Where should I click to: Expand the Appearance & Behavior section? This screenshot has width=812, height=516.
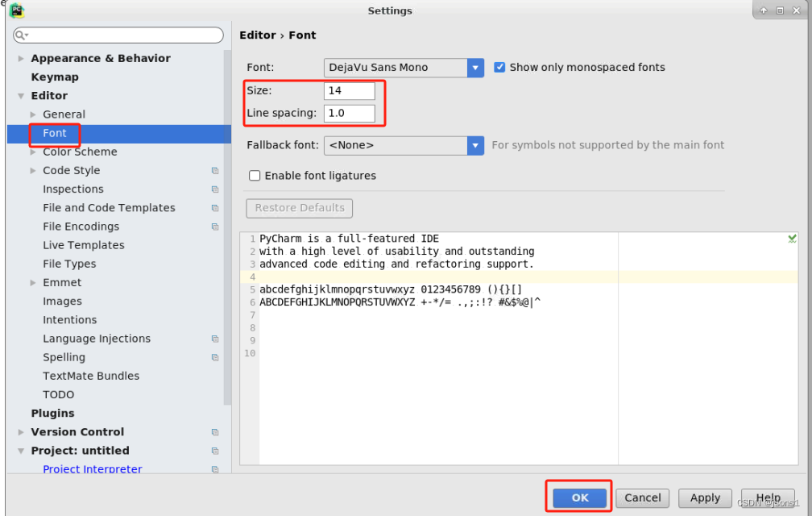pyautogui.click(x=19, y=58)
